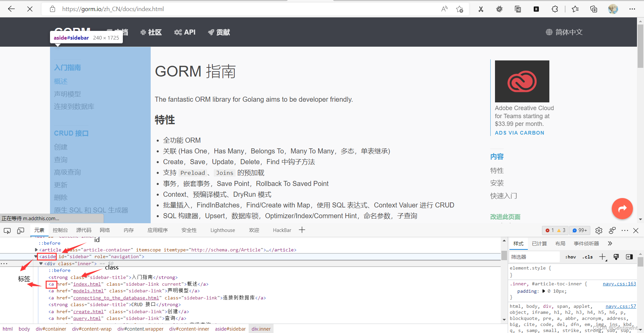
Task: Expand the article element node
Action: tap(36, 250)
